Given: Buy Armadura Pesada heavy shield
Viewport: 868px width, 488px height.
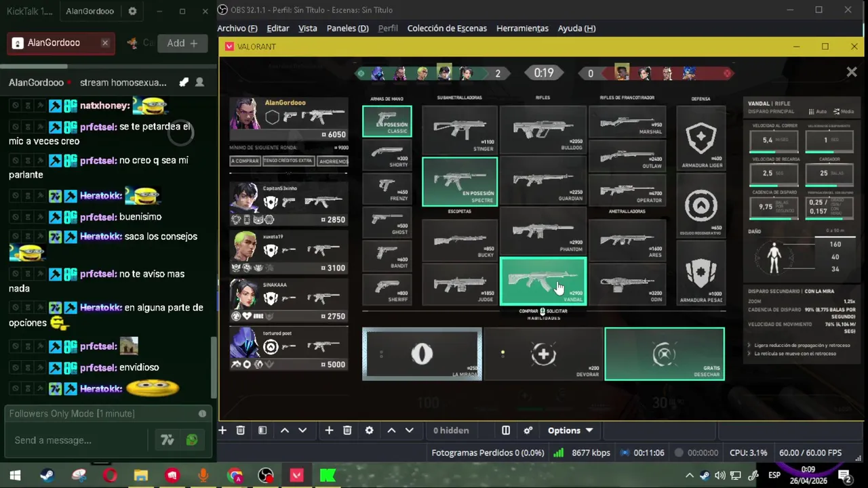Looking at the screenshot, I should [x=701, y=273].
